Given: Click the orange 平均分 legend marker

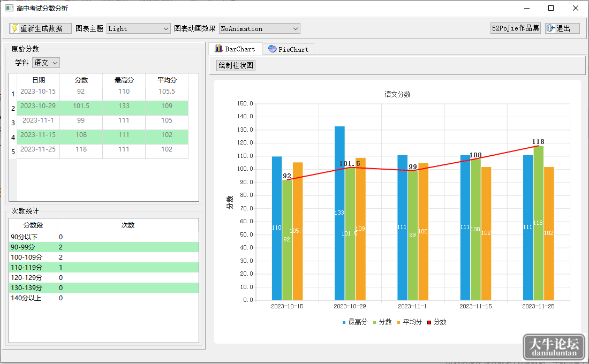Looking at the screenshot, I should (x=398, y=322).
